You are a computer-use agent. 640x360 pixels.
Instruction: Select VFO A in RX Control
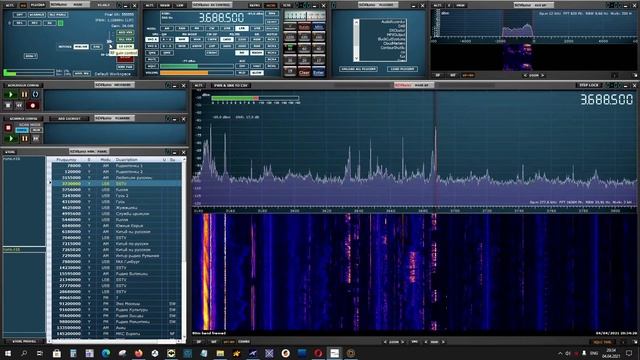tap(152, 39)
